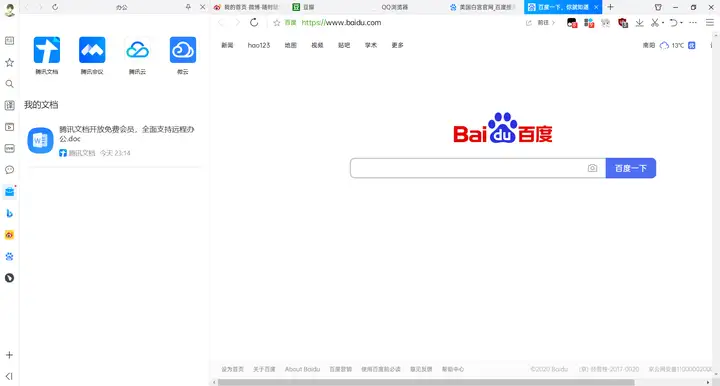Open the Bing icon in sidebar
720x386 pixels.
pyautogui.click(x=9, y=213)
